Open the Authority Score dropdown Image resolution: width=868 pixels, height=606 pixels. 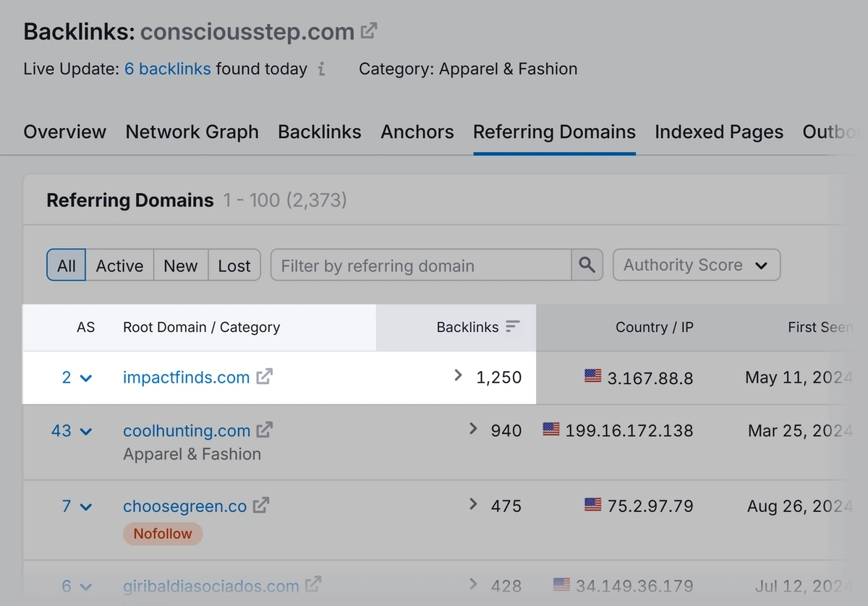click(697, 265)
